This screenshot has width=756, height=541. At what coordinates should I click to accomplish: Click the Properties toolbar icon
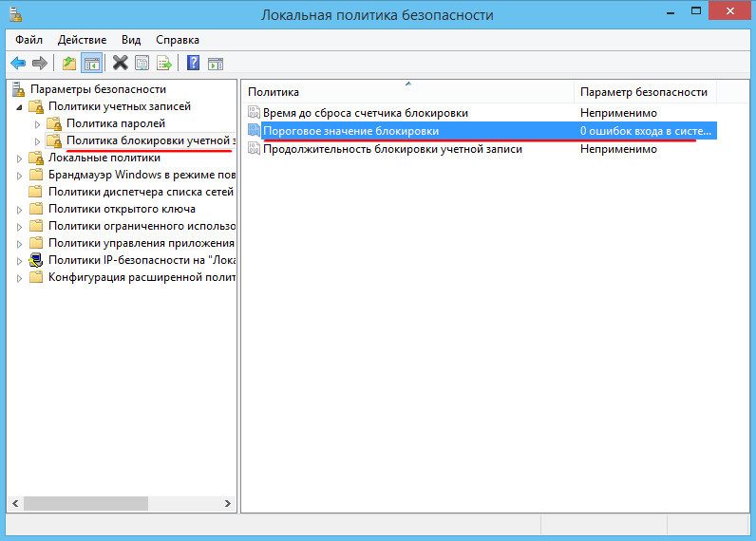click(x=142, y=63)
